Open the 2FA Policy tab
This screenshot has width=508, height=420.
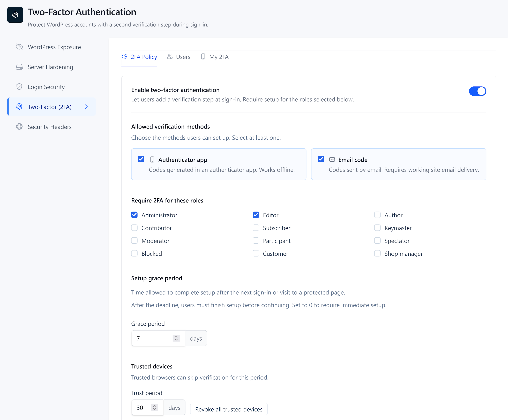pyautogui.click(x=139, y=57)
